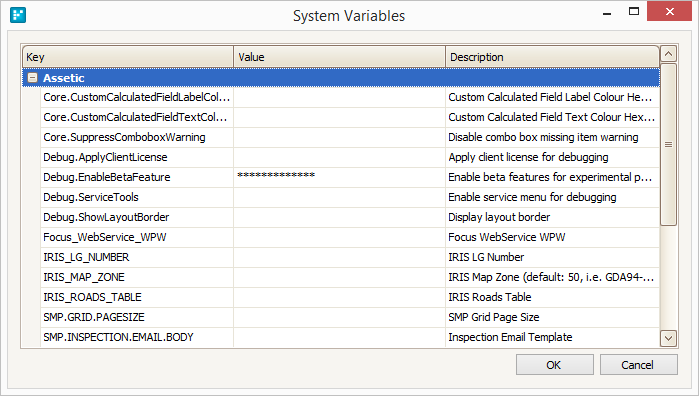Screen dimensions: 699x396
Task: Click the scroll up arrow
Action: point(668,54)
